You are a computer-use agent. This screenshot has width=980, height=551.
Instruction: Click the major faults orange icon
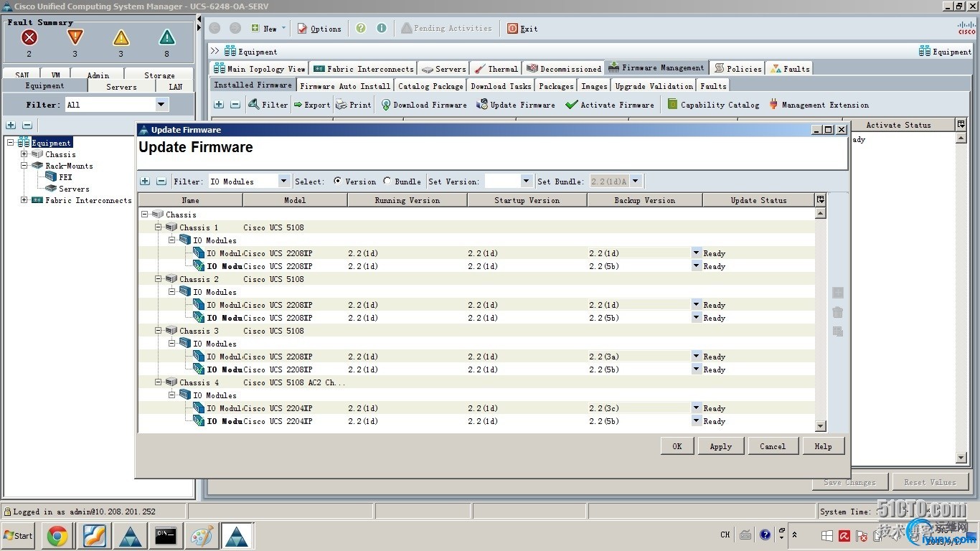click(x=75, y=37)
